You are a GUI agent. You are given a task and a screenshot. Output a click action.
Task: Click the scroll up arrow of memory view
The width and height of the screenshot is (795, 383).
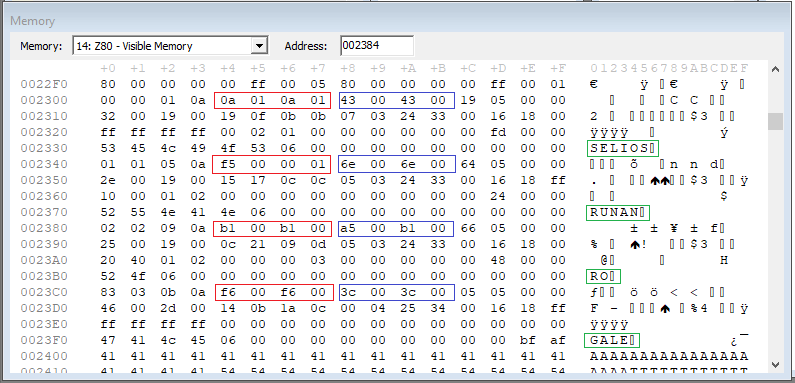775,69
